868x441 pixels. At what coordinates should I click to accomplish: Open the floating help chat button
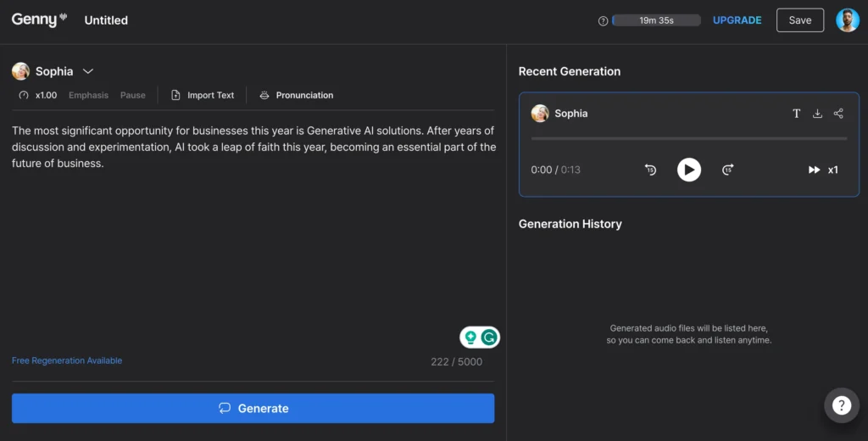[x=842, y=405]
